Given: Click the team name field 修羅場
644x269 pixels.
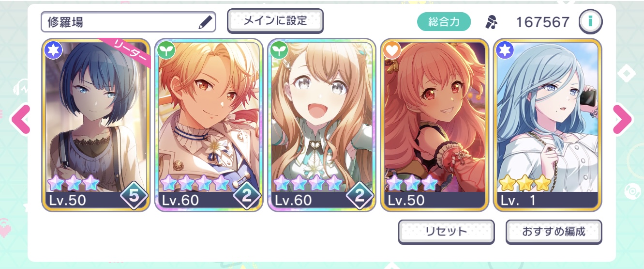Looking at the screenshot, I should [128, 22].
